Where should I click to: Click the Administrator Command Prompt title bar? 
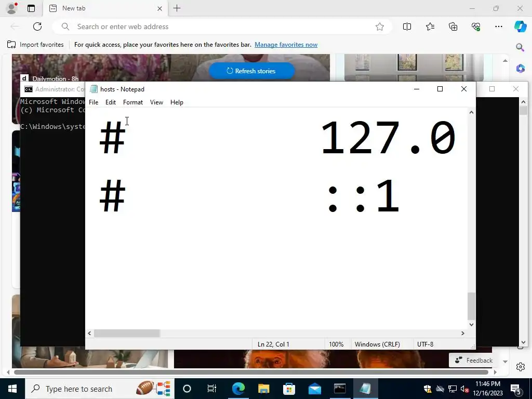click(x=53, y=89)
